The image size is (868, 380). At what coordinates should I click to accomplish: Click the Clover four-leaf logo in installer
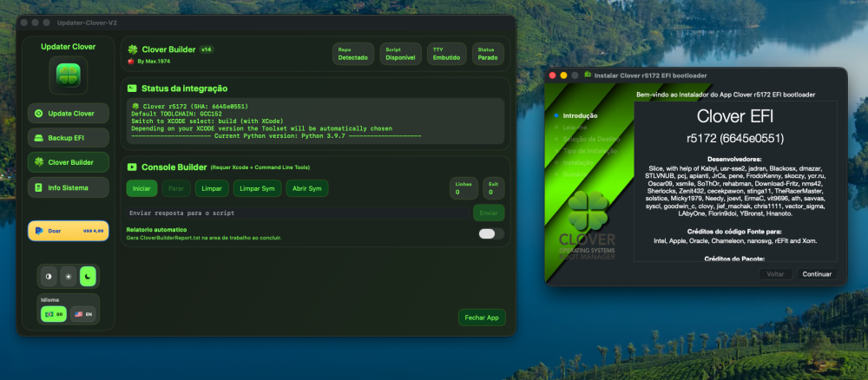[x=588, y=211]
